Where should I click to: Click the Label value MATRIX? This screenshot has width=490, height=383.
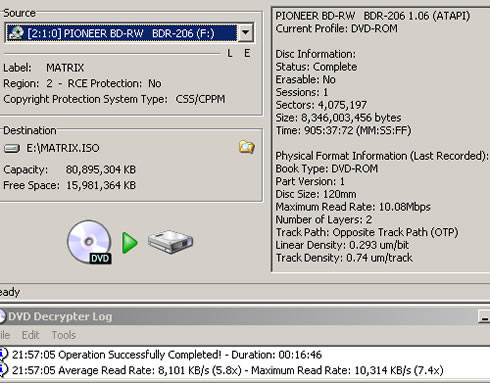point(65,68)
